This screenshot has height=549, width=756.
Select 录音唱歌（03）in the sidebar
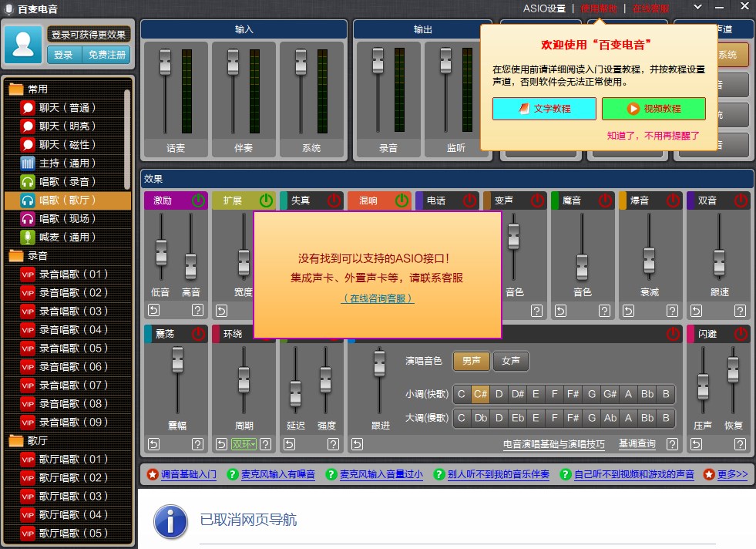pyautogui.click(x=71, y=311)
